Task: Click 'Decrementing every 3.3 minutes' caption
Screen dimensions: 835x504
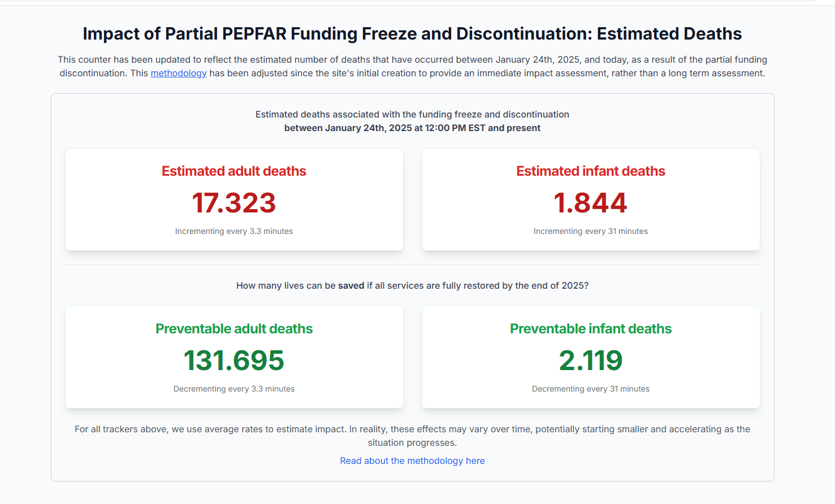Action: click(x=233, y=389)
